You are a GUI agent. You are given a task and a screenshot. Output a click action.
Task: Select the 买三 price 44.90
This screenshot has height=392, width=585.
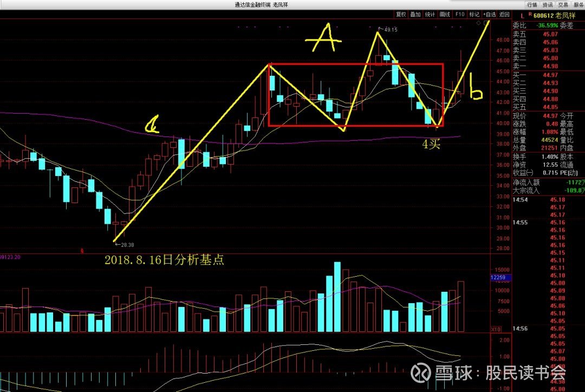click(550, 91)
